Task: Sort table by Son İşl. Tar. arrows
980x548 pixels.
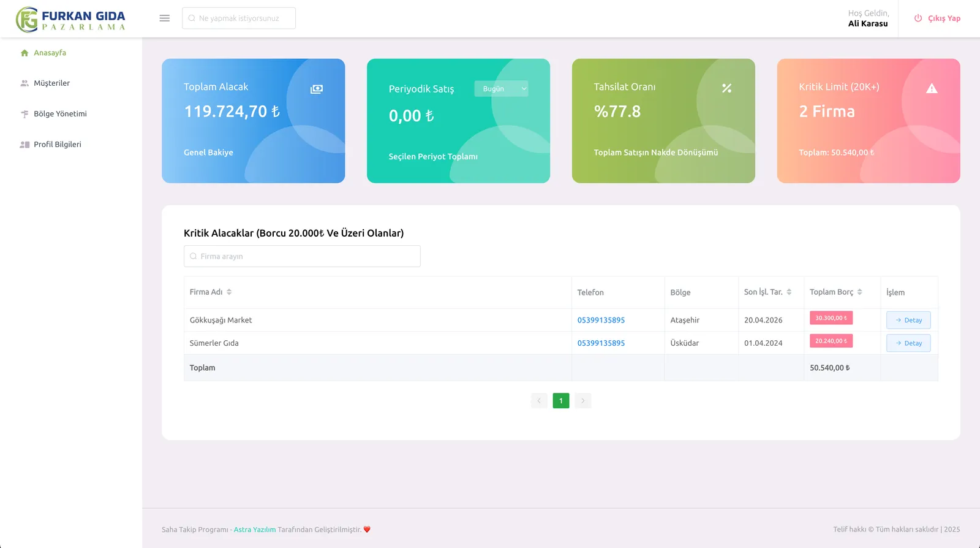Action: click(x=789, y=292)
